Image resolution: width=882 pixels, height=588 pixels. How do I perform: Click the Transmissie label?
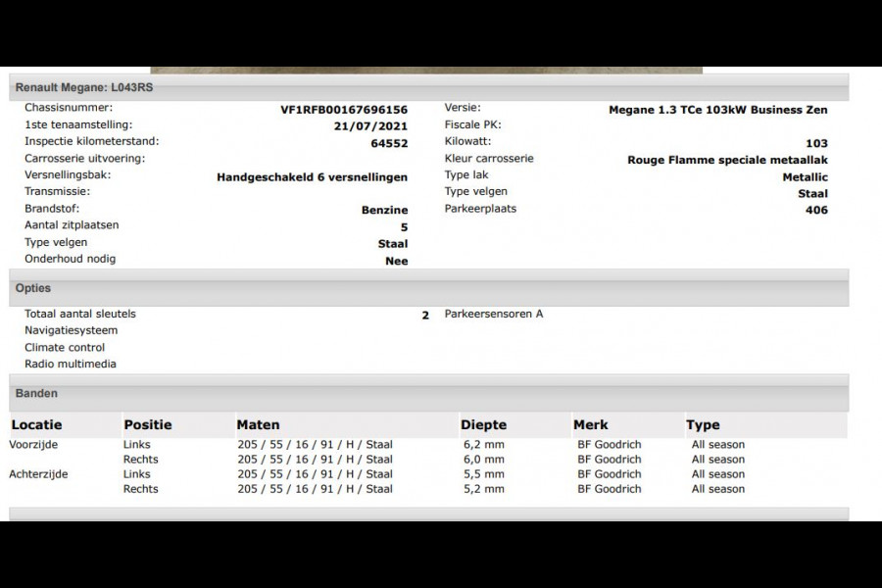57,191
